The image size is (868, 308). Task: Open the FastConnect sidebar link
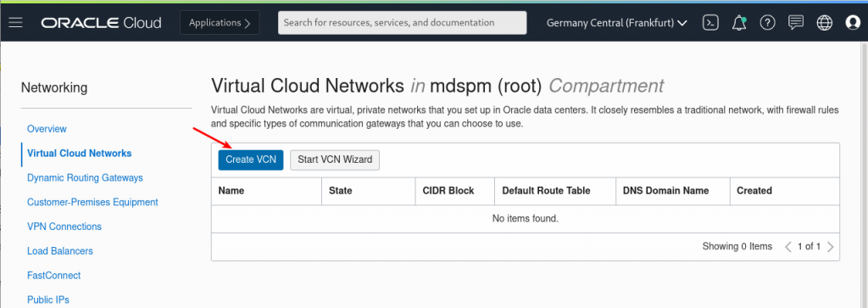point(53,275)
